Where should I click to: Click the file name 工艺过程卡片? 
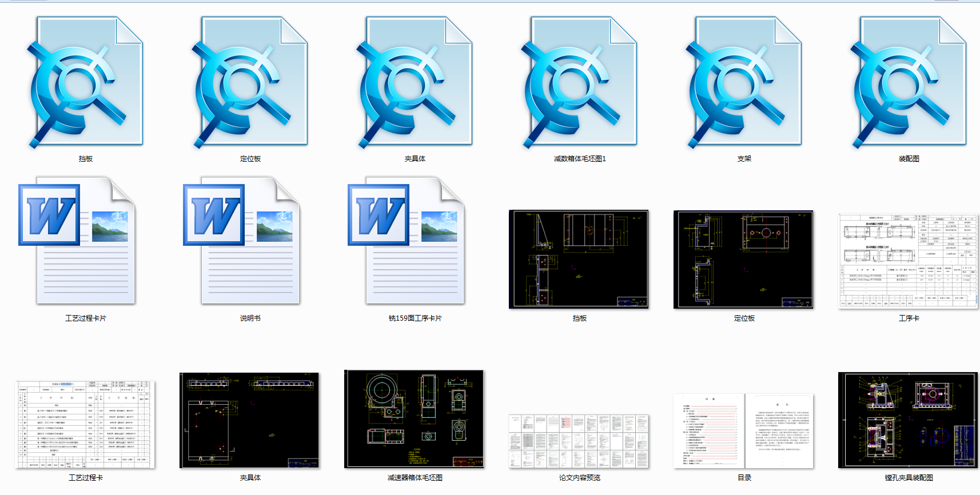point(86,318)
